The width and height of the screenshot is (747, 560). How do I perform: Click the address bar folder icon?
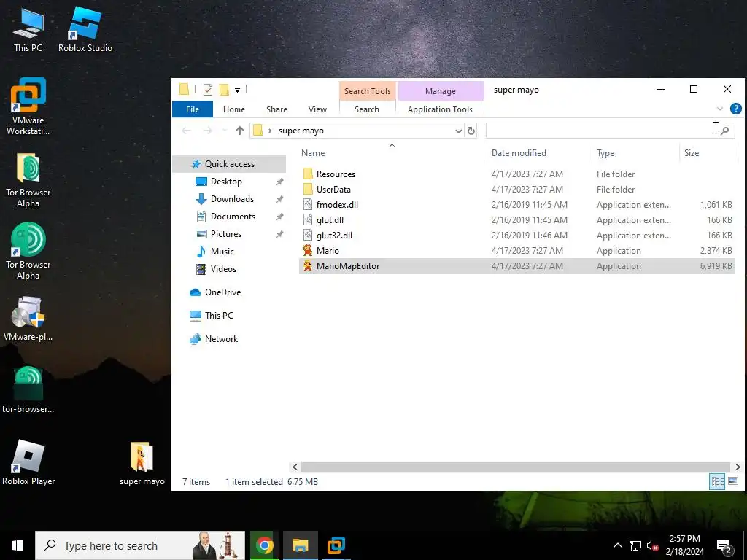click(x=258, y=131)
